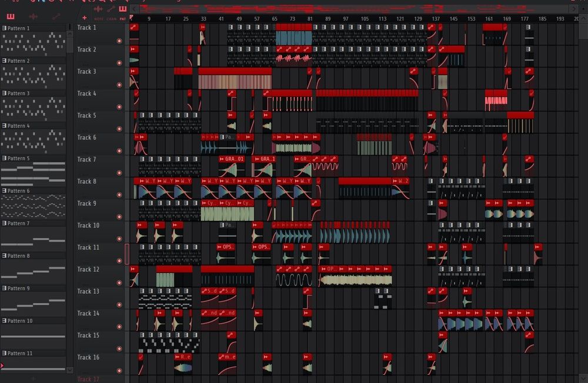Click the timeline scroll-left arrow
This screenshot has height=383, width=588.
point(134,9)
